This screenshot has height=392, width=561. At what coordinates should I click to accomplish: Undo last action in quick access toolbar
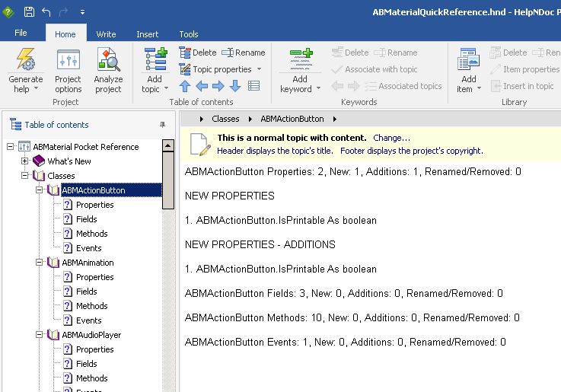46,12
